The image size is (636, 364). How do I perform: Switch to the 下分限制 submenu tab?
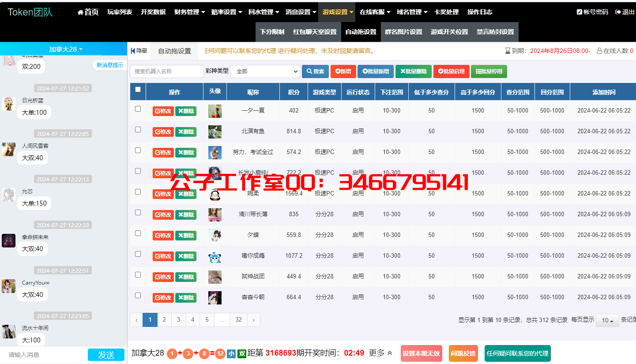coord(272,32)
